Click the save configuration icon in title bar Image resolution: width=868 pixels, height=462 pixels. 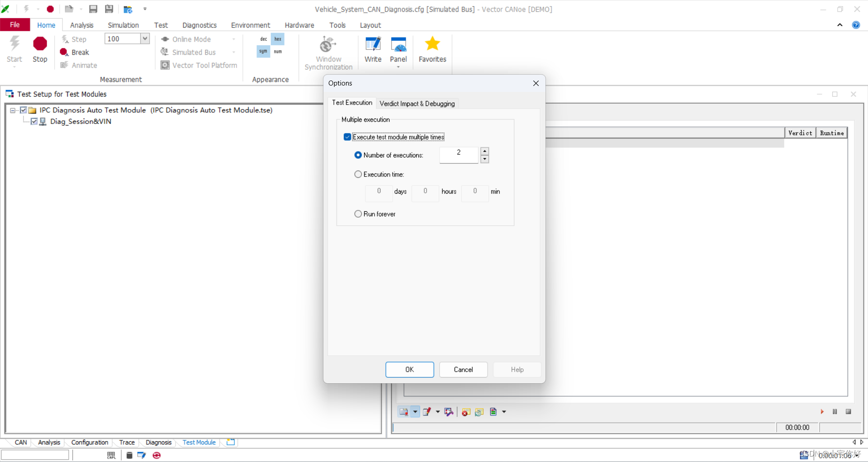93,9
